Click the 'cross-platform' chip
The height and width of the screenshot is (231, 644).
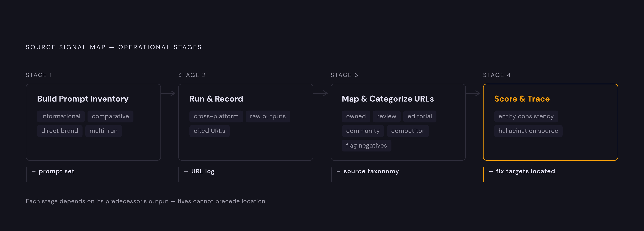(216, 116)
